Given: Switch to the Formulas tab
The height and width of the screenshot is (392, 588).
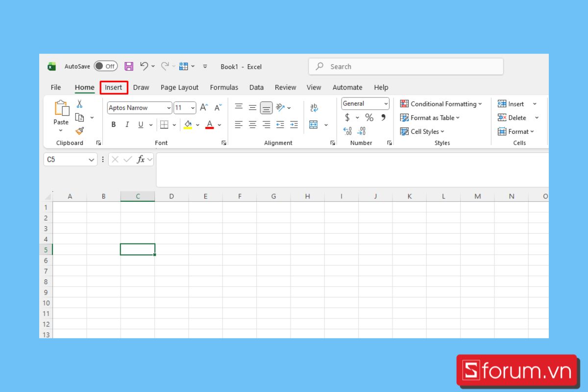Looking at the screenshot, I should pyautogui.click(x=224, y=87).
